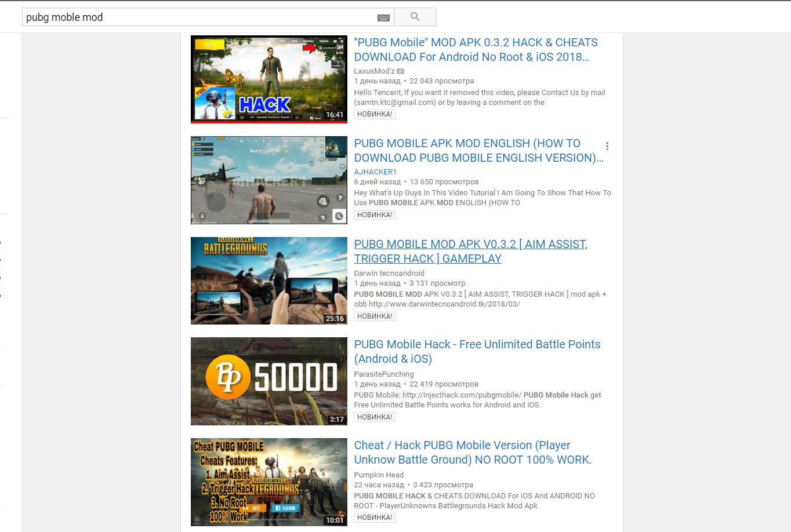Screen dimensions: 791x532
Task: Click the НОВИНКА! badge under AJHACKER1 video
Action: 375,215
